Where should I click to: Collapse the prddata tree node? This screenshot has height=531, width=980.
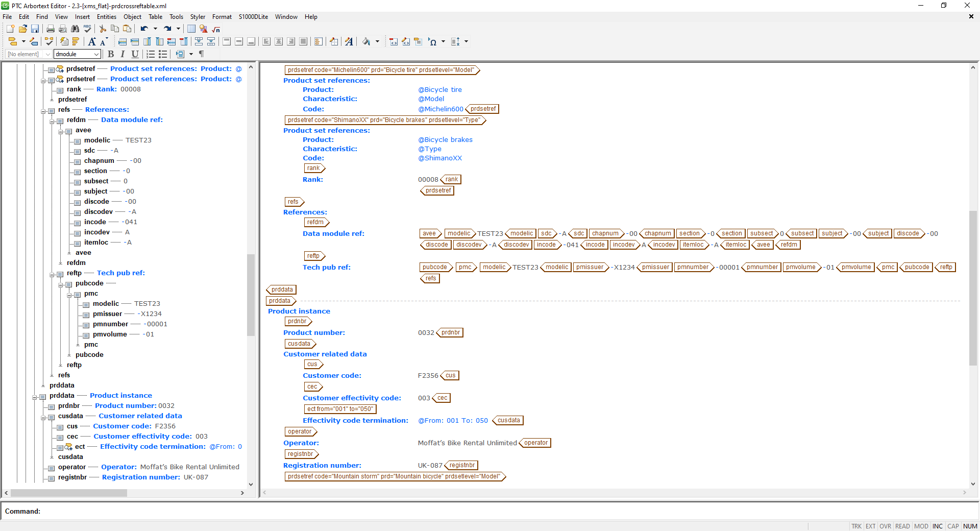pyautogui.click(x=35, y=397)
